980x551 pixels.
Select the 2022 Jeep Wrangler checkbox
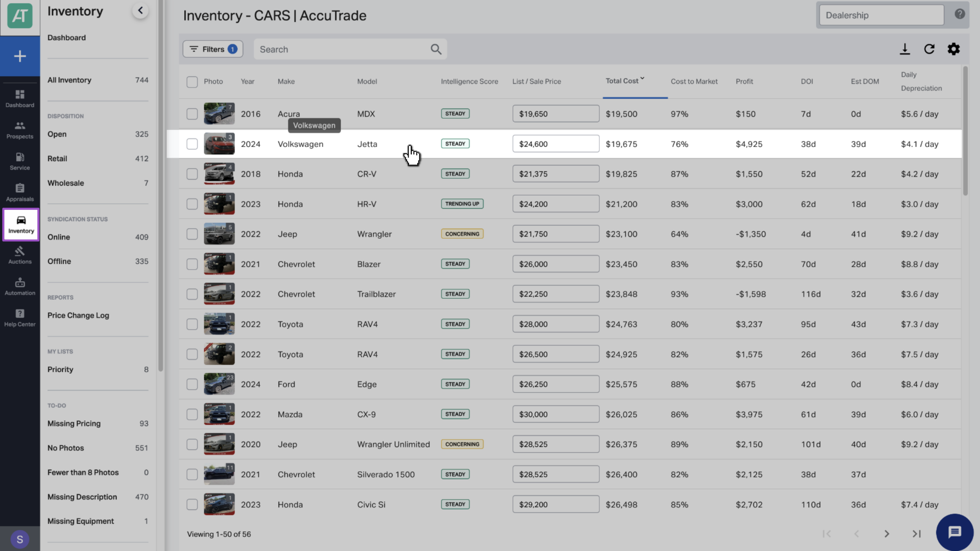point(192,234)
